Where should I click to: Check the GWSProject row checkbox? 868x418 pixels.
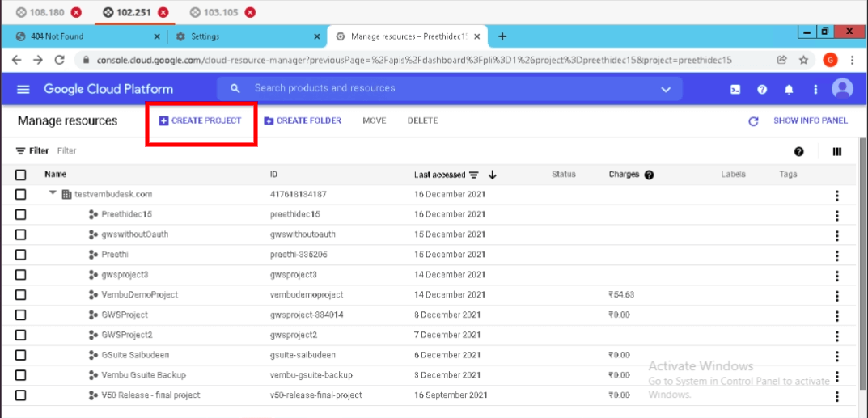[x=20, y=315]
